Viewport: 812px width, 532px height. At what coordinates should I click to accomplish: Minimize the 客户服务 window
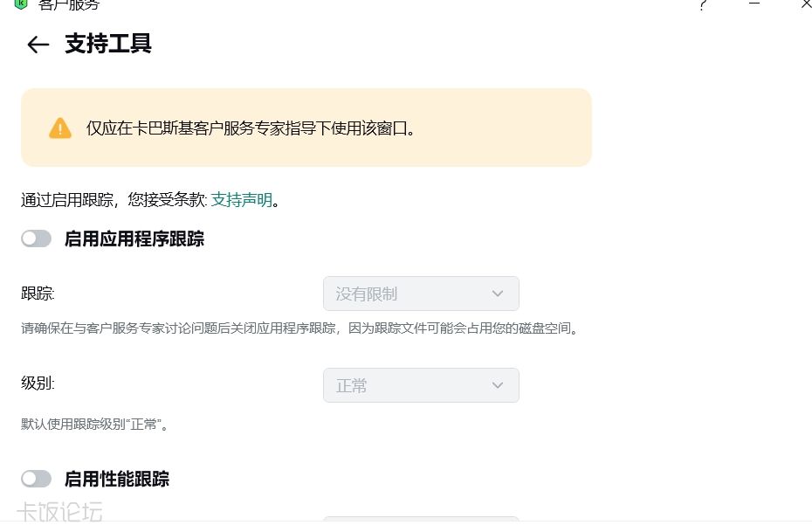754,4
